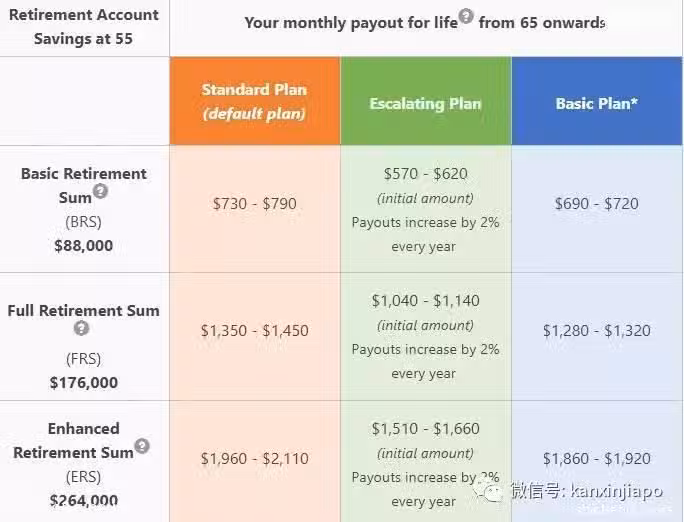Click the $570 - $620 Escalating payout
Image resolution: width=684 pixels, height=522 pixels.
(x=426, y=174)
